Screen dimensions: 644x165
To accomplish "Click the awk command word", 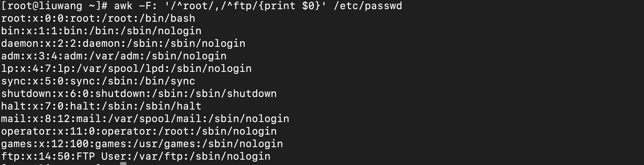I will pyautogui.click(x=123, y=6).
